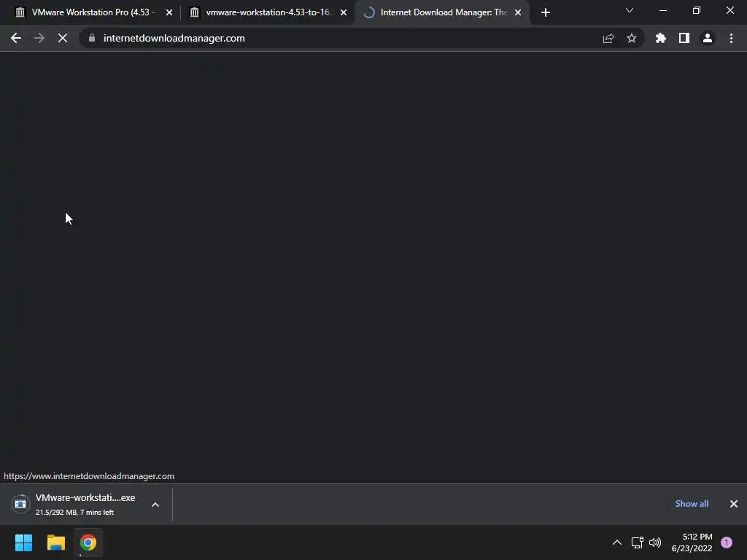Open notification center badge
This screenshot has height=560, width=747.
[727, 542]
